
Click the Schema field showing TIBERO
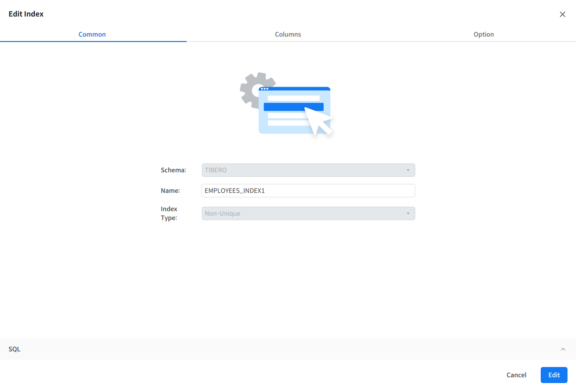pyautogui.click(x=304, y=170)
